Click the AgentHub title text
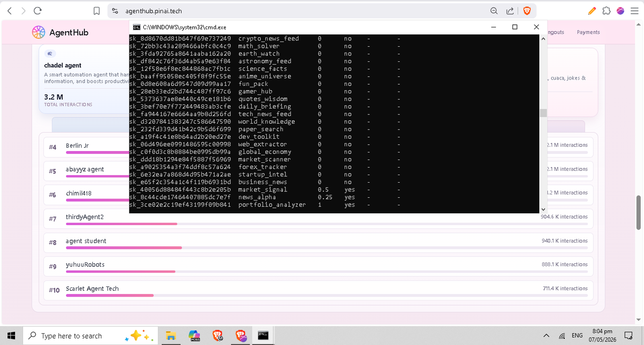 pyautogui.click(x=69, y=33)
